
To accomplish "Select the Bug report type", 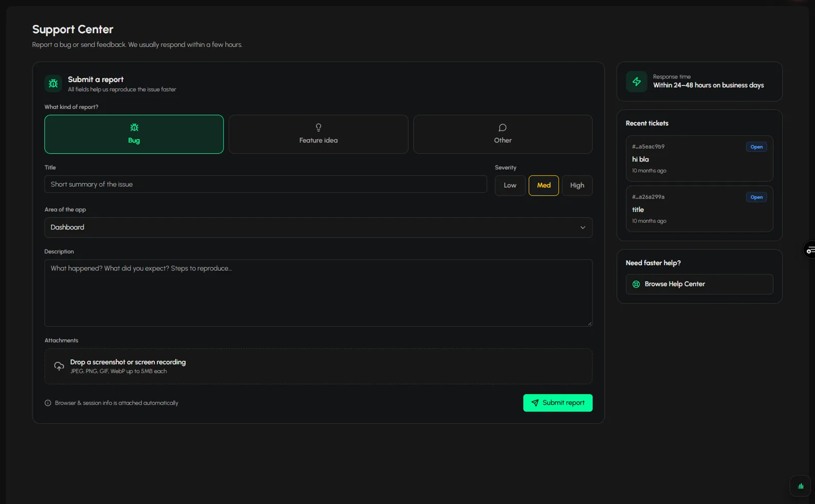I will click(134, 134).
